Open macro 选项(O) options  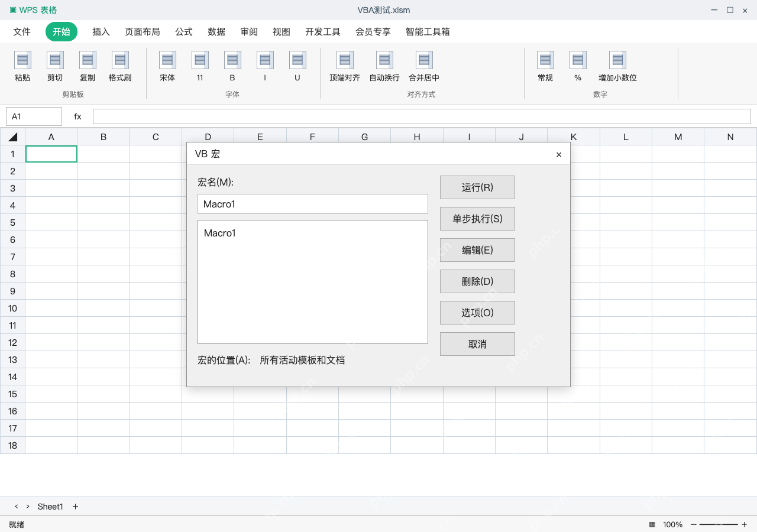click(x=477, y=313)
